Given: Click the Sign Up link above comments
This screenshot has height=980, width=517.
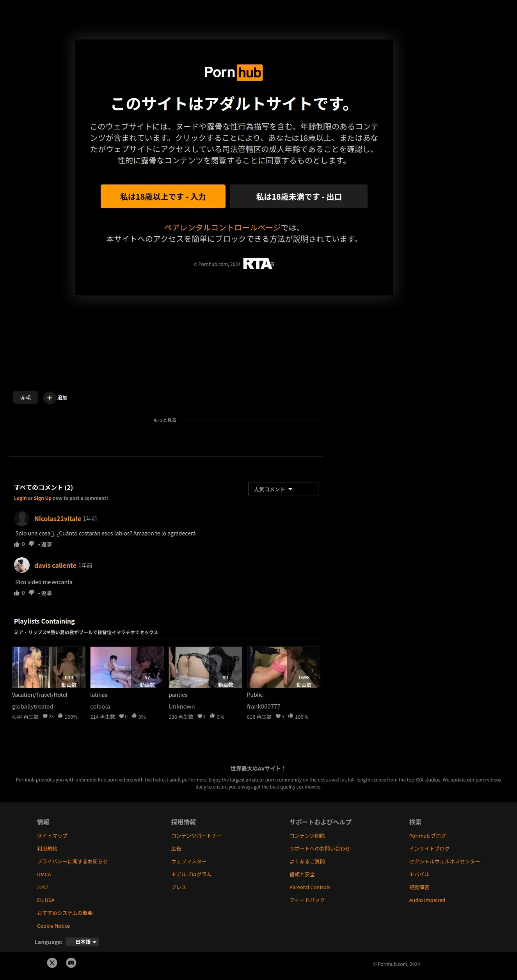Looking at the screenshot, I should coord(43,498).
